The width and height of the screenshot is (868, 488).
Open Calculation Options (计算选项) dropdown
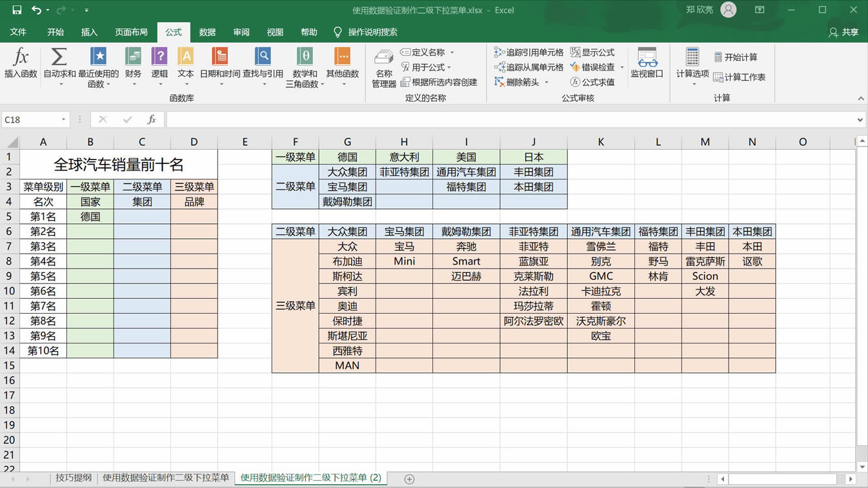click(692, 65)
